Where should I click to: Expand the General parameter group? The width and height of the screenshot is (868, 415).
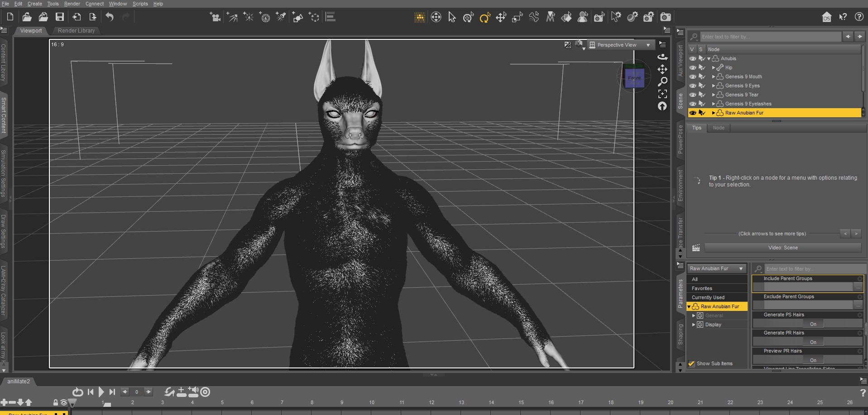(x=694, y=315)
